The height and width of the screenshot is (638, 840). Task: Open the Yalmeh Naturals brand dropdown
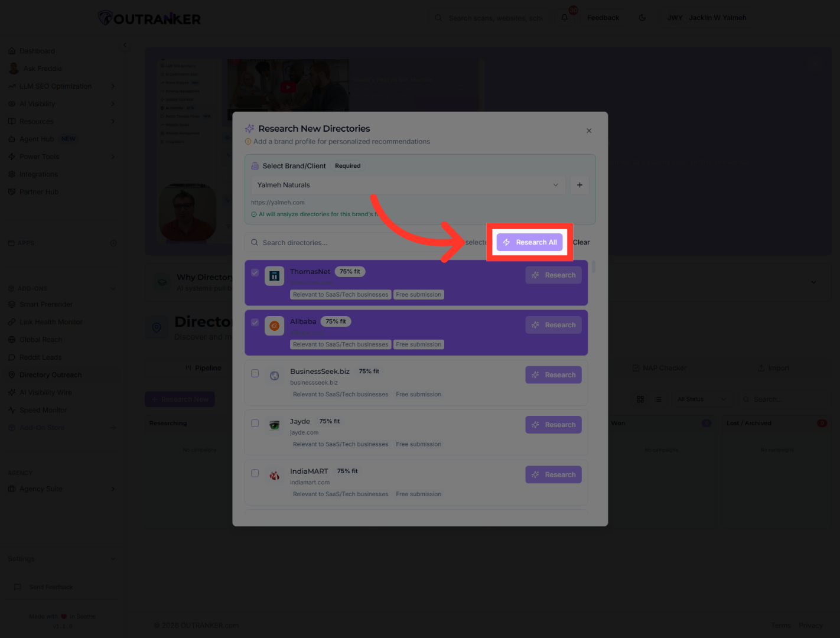click(x=408, y=185)
